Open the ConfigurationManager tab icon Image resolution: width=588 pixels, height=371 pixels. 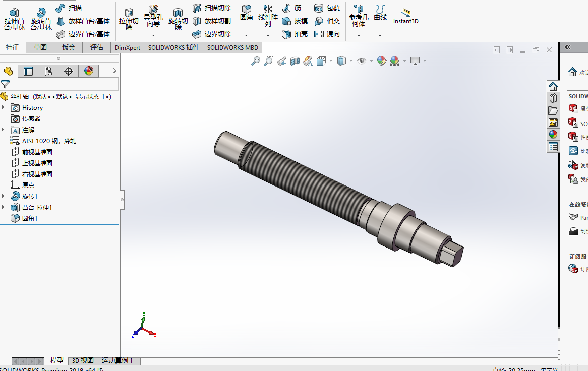coord(48,71)
